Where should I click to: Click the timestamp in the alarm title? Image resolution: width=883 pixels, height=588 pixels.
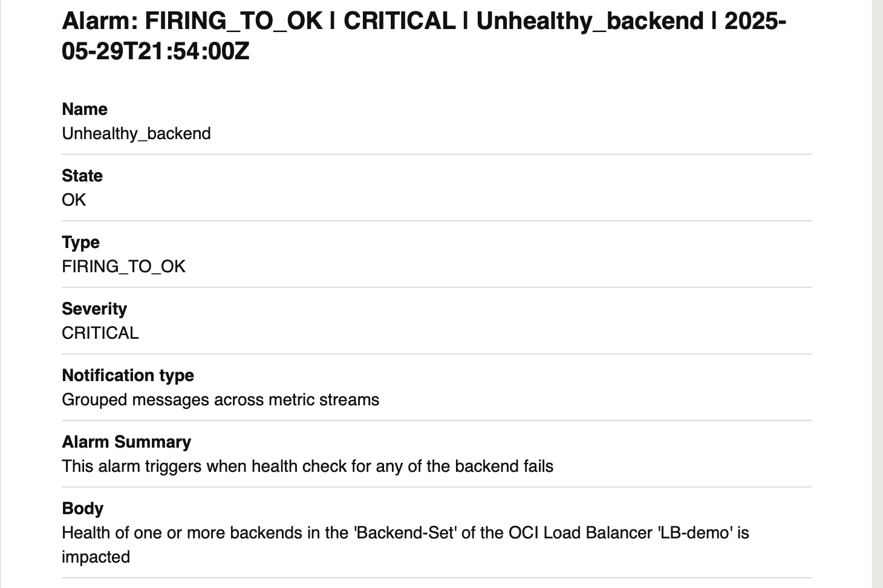point(155,52)
